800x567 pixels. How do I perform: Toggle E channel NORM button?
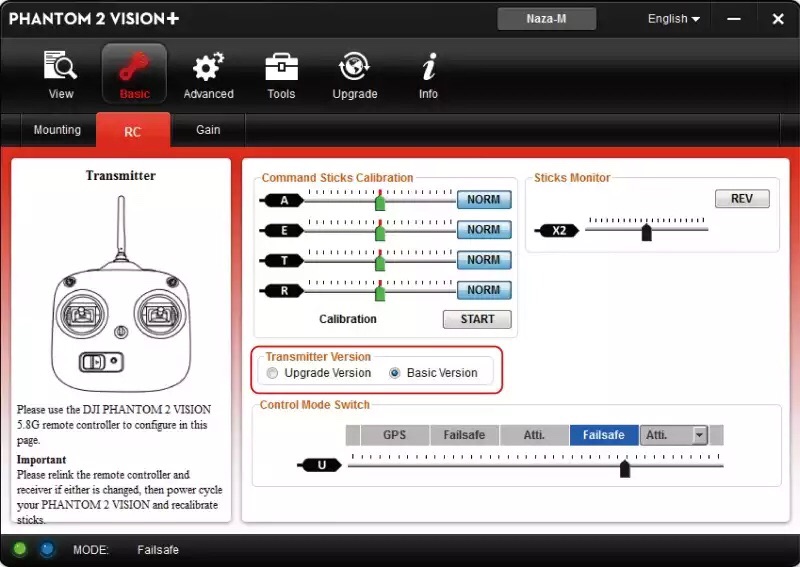click(x=484, y=230)
